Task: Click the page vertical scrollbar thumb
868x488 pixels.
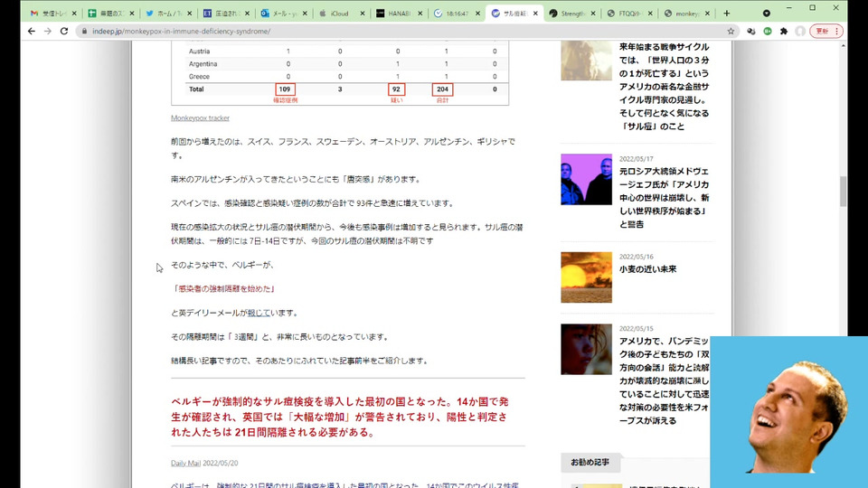Action: (843, 191)
